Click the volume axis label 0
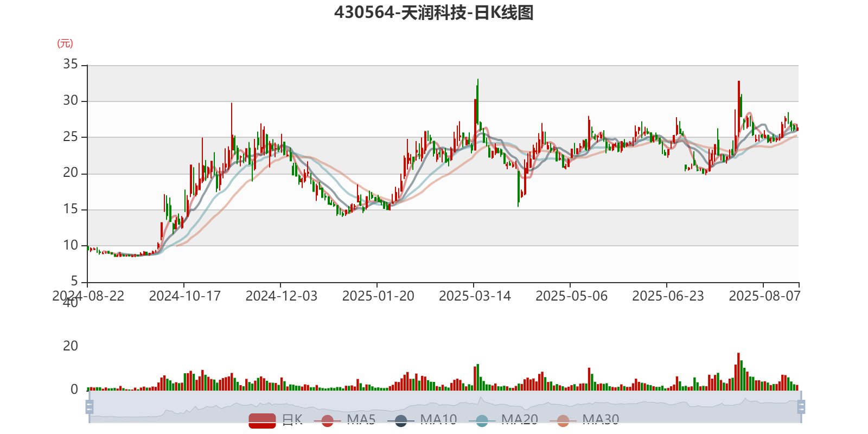The image size is (868, 434). (74, 390)
